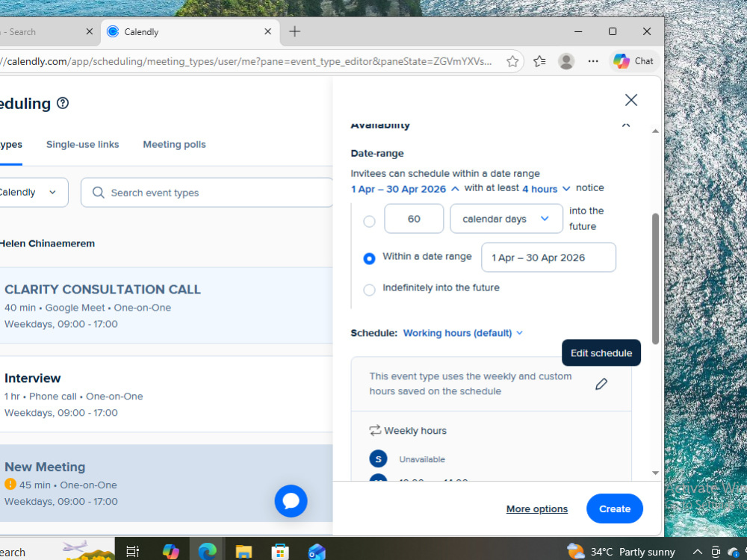Open Microsoft Store in the taskbar
747x560 pixels.
pos(280,552)
